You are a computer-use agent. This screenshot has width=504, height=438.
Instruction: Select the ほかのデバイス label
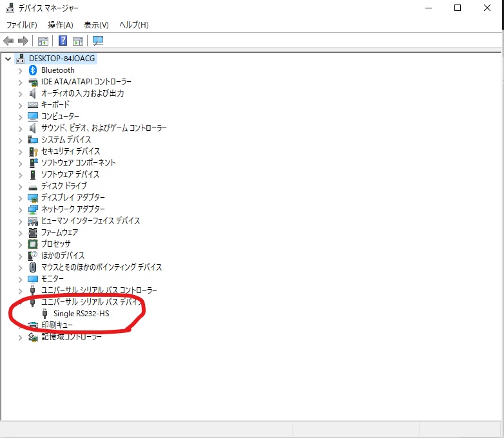[x=63, y=256]
